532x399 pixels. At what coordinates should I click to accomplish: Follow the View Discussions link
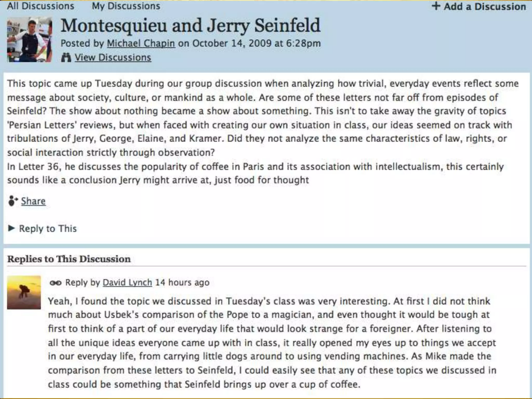pyautogui.click(x=113, y=57)
